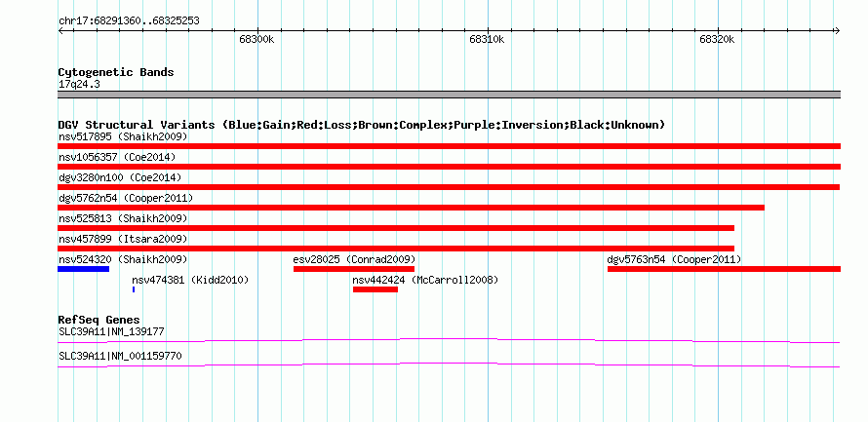Click the red bar under nsv442424
Viewport: 868px width, 422px height.
tap(375, 289)
